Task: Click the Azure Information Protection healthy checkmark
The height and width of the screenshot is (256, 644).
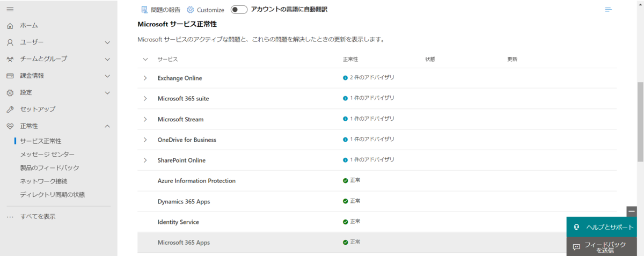Action: point(345,181)
